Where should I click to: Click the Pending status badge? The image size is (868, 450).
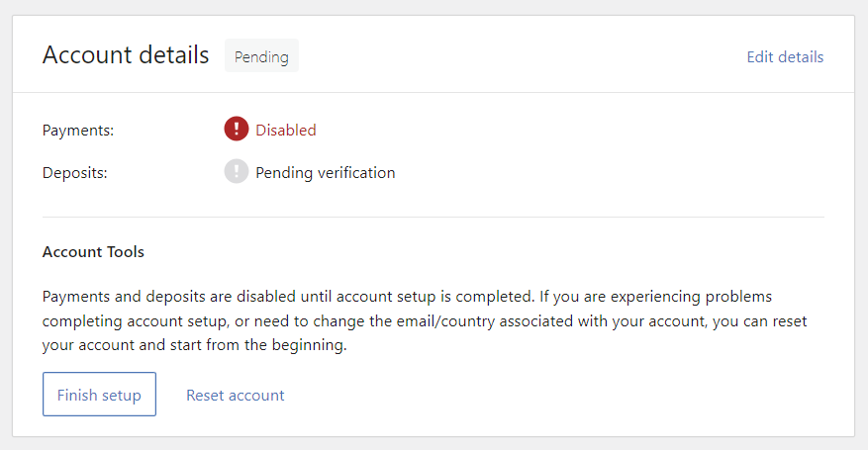click(261, 56)
